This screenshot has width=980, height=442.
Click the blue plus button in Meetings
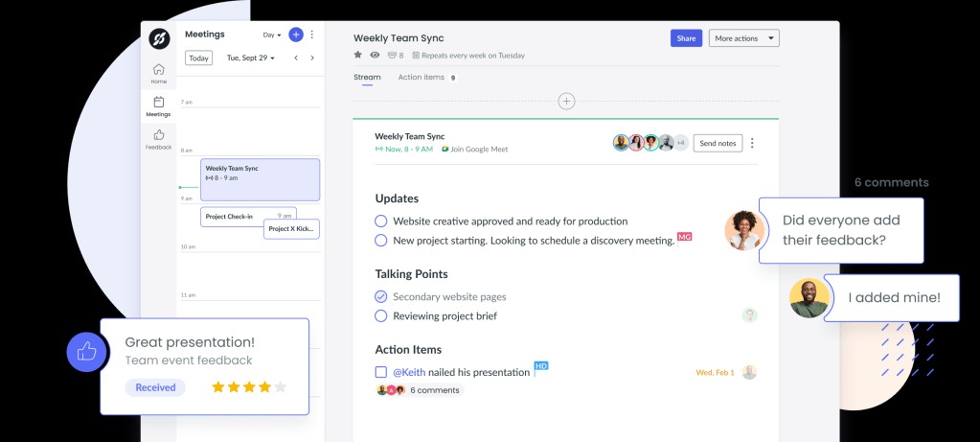pos(296,35)
